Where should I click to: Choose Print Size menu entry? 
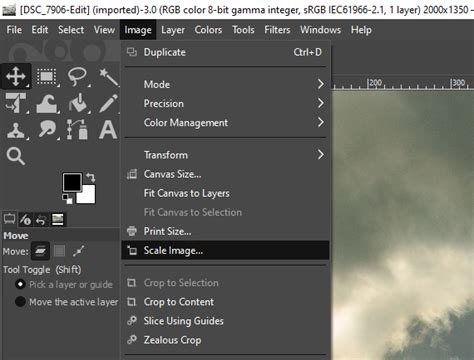(x=225, y=231)
